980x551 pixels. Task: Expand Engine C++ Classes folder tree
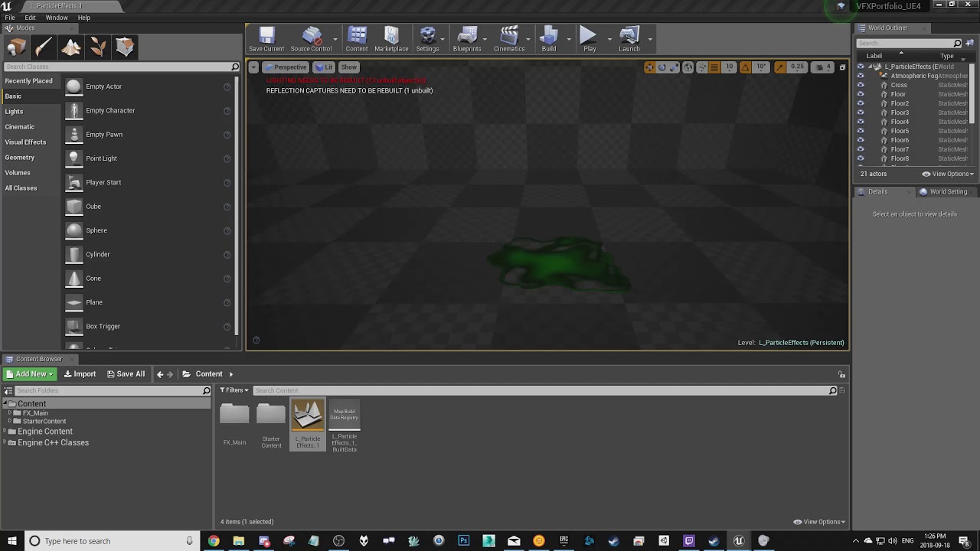click(x=5, y=443)
